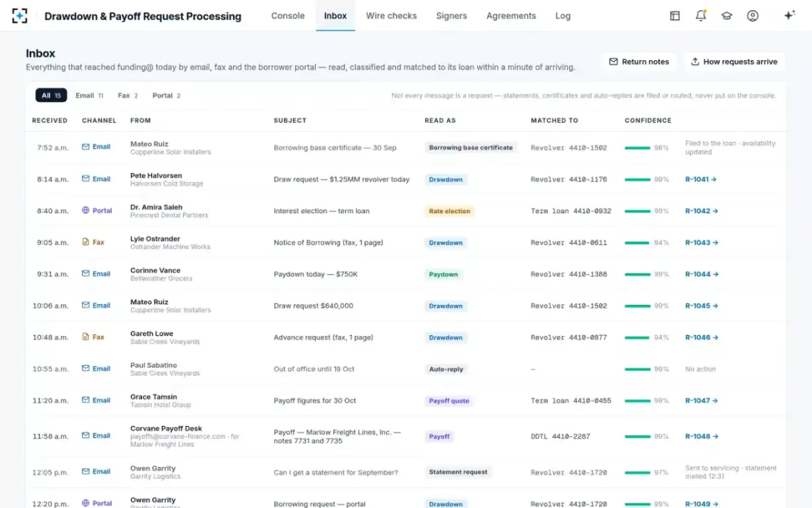Click fax icon in Lyle Ostrander row
Viewport: 812px width, 508px height.
[x=85, y=242]
